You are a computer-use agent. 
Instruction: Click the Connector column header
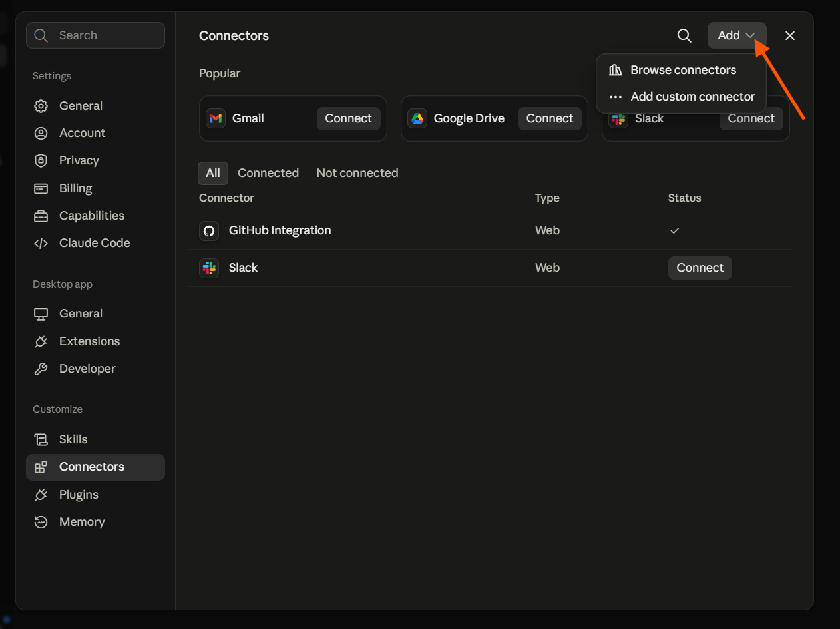[226, 198]
